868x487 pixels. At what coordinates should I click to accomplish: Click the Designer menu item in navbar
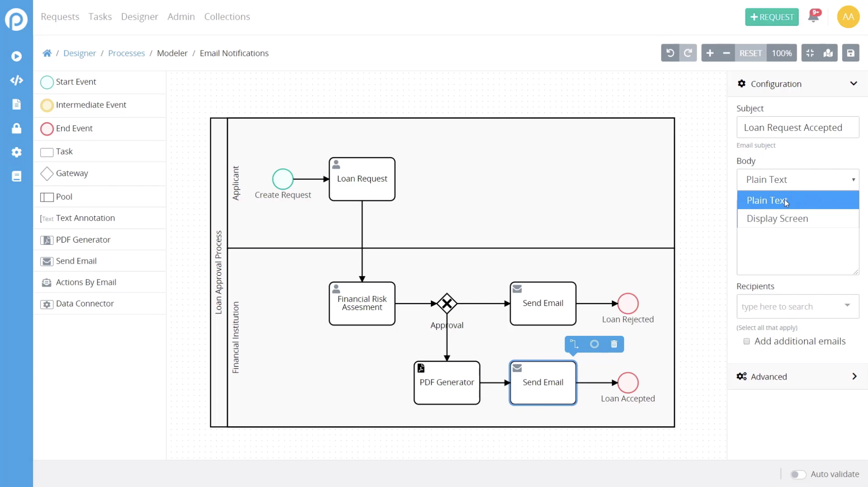(140, 16)
